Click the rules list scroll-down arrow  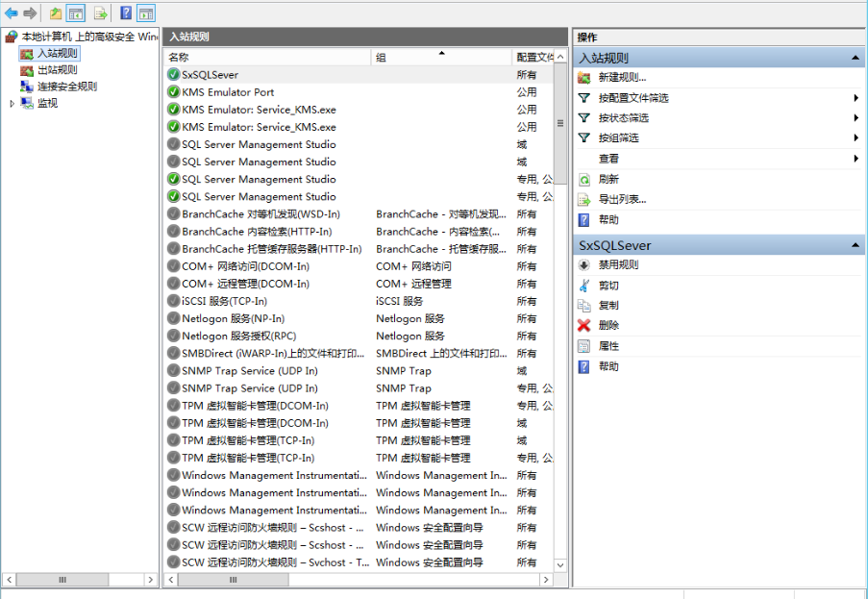point(560,565)
